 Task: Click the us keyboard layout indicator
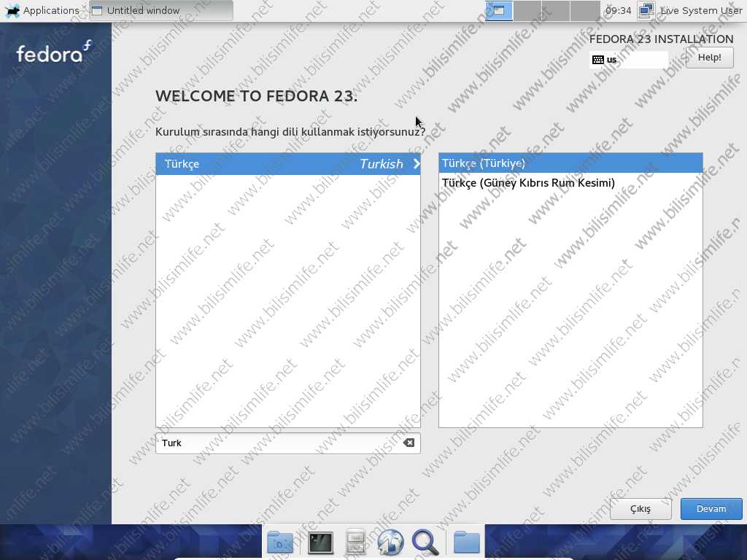[629, 60]
